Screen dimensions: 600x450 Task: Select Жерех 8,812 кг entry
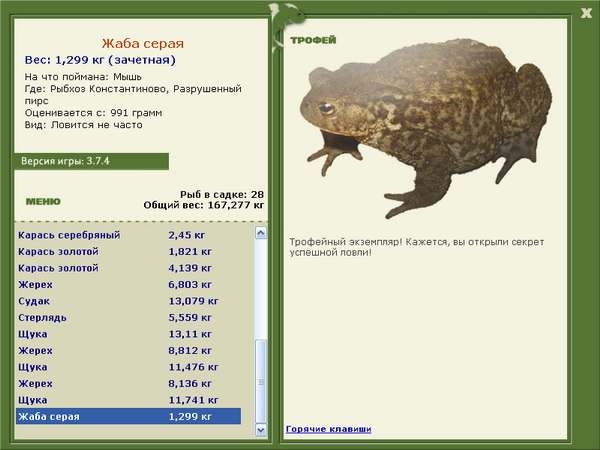[x=129, y=350]
